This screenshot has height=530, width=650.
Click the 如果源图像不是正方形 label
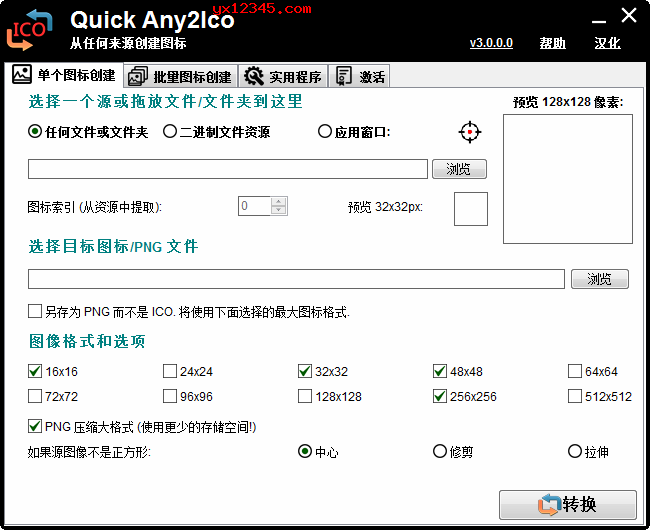click(89, 452)
